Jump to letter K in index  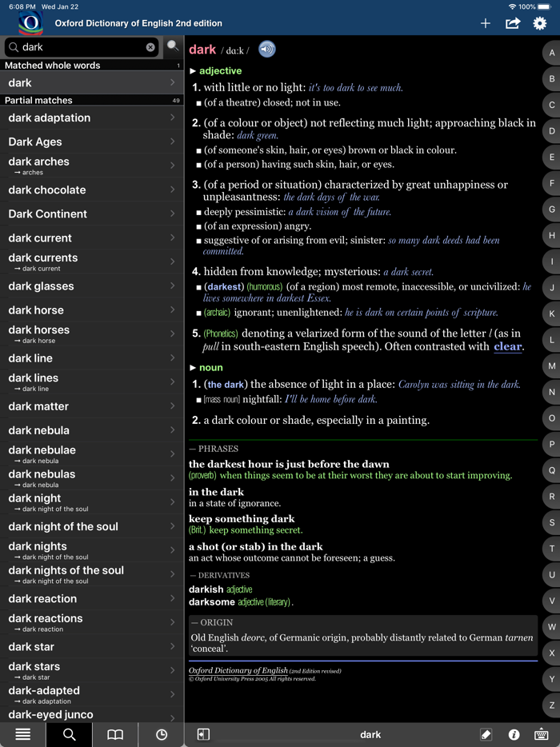552,314
